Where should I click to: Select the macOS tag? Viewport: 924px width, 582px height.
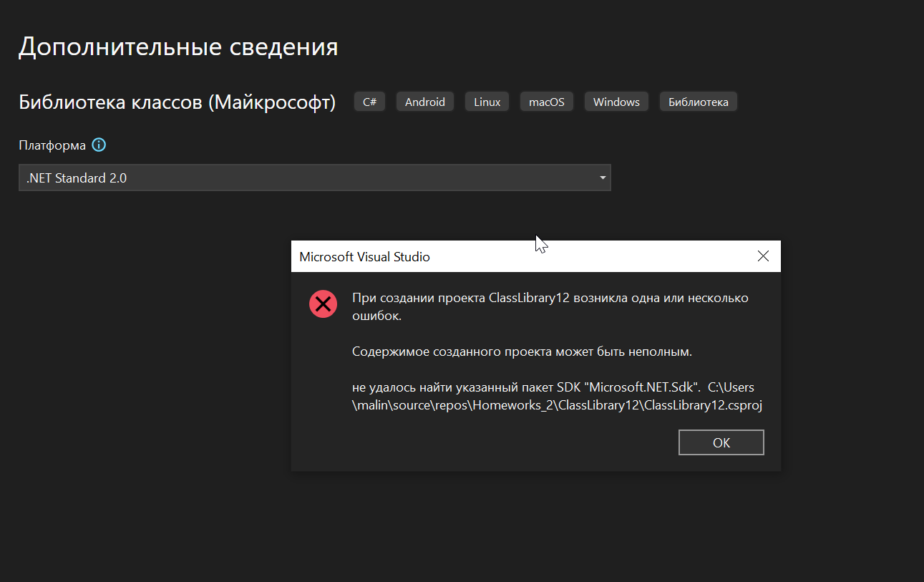(x=547, y=102)
